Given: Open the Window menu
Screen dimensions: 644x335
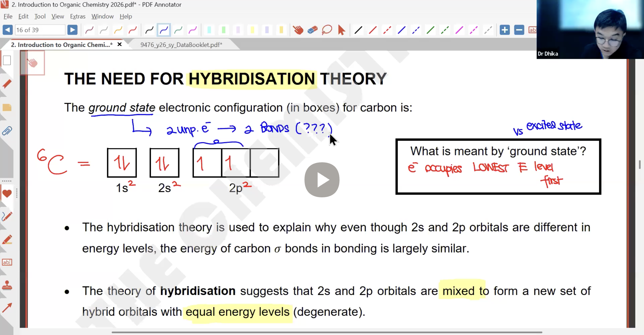Looking at the screenshot, I should pos(102,16).
